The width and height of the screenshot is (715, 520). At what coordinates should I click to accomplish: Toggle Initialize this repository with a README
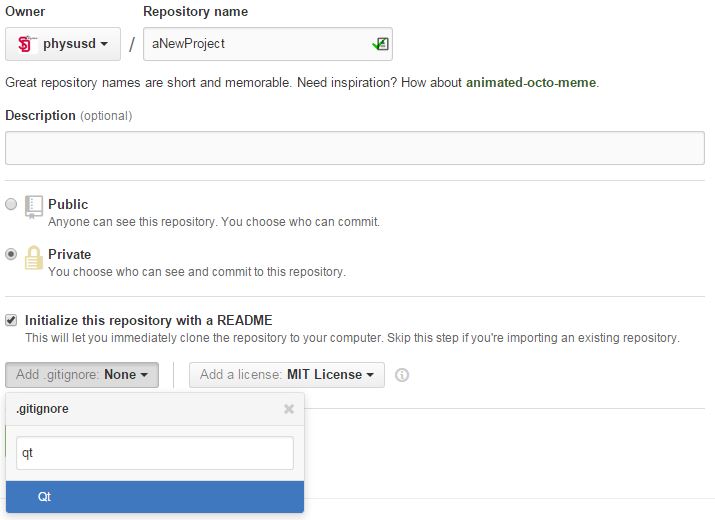11,320
